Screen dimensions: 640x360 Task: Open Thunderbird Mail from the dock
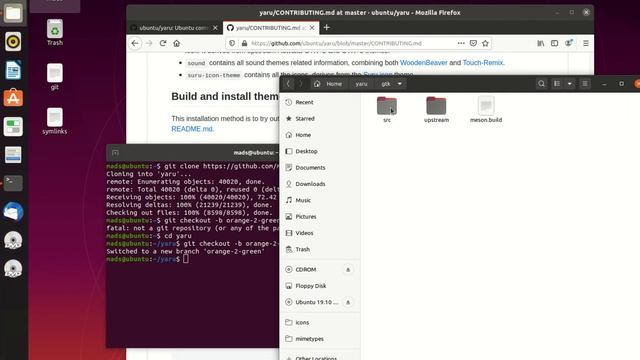(13, 211)
